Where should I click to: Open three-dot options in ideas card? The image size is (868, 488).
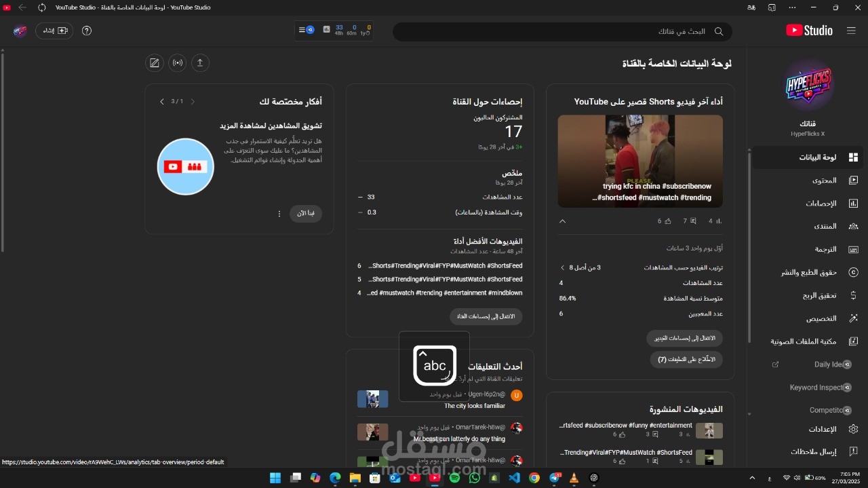tap(279, 214)
